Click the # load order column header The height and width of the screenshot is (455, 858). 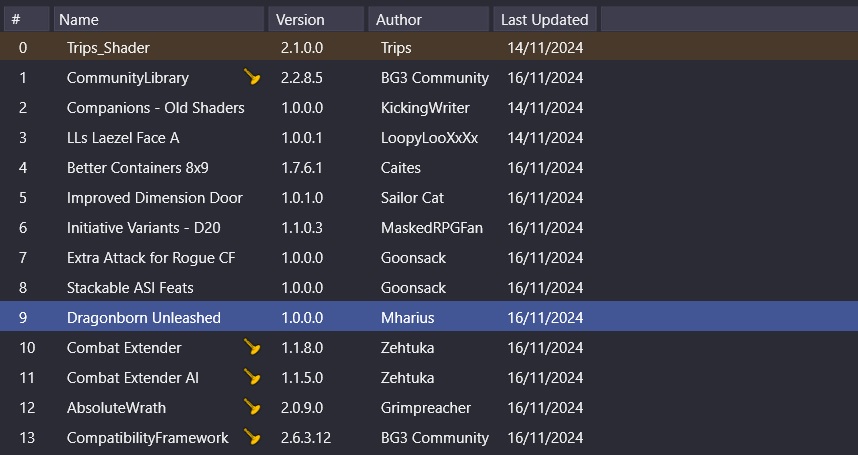click(24, 19)
